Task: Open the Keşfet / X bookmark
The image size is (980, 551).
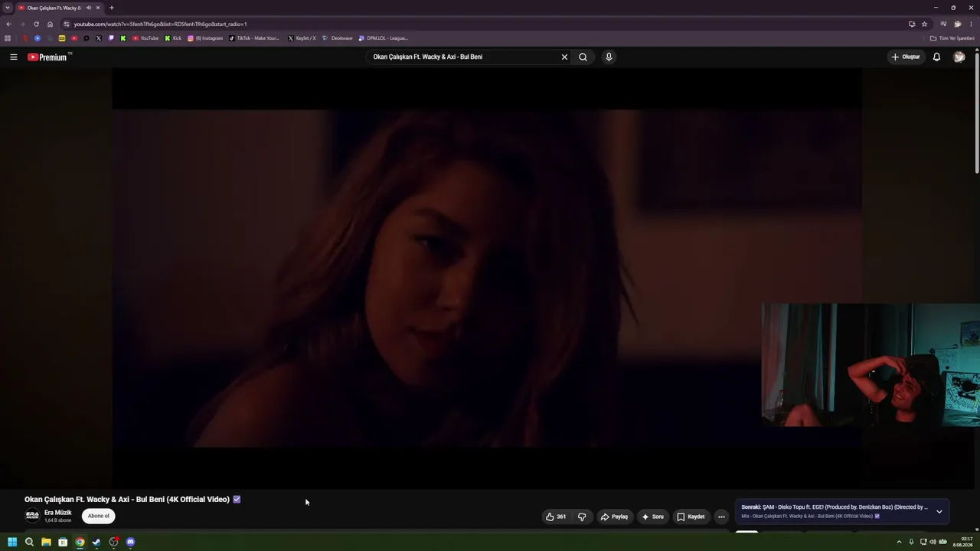Action: pyautogui.click(x=302, y=38)
